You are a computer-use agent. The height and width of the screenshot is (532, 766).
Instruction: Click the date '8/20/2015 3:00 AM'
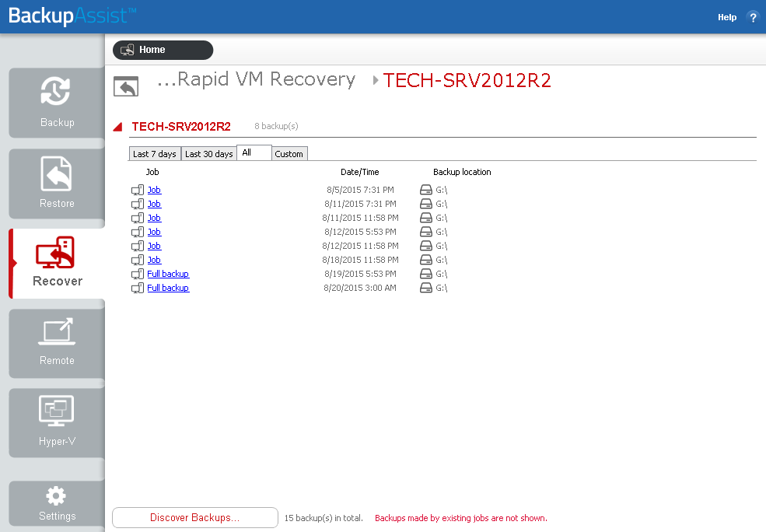click(360, 288)
